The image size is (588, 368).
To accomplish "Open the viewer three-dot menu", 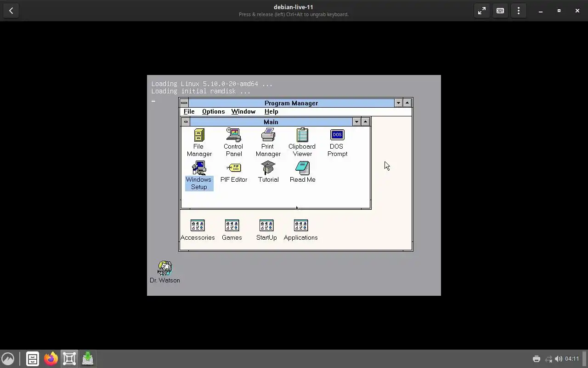I will 519,11.
